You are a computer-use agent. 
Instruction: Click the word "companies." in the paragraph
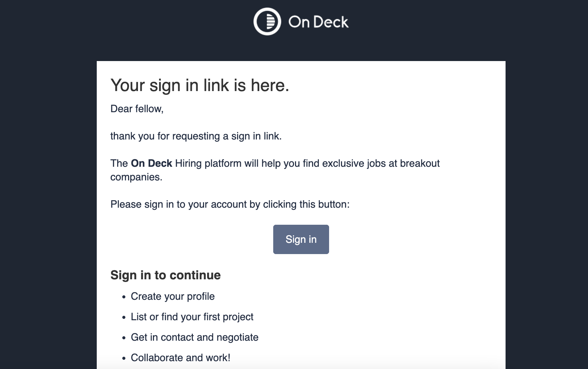click(x=136, y=177)
